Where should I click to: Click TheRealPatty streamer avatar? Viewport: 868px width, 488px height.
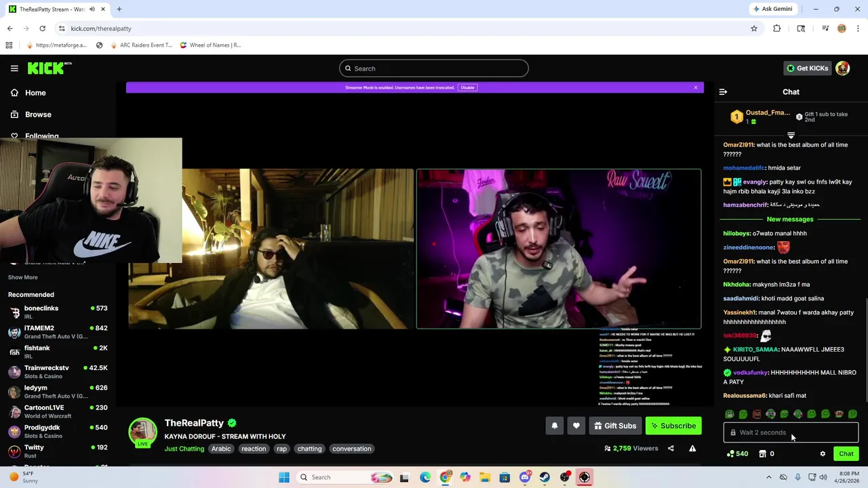(x=143, y=432)
